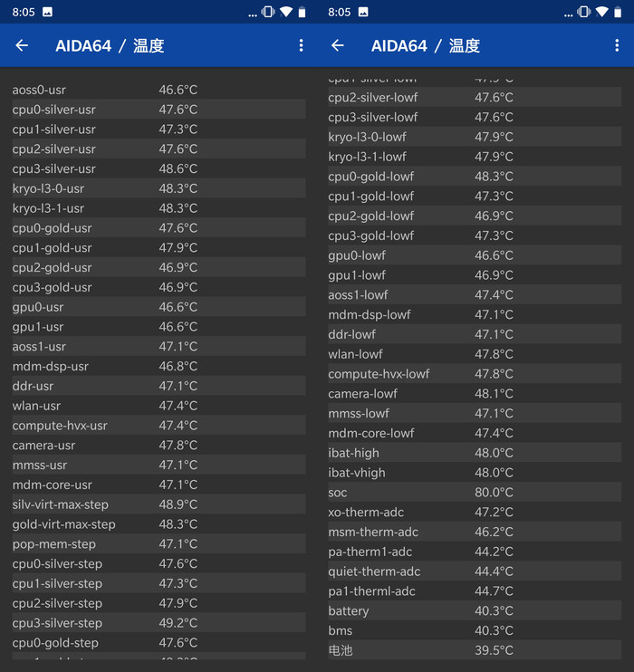Tap AIDA64 / 温度 title in right screen

(x=426, y=45)
